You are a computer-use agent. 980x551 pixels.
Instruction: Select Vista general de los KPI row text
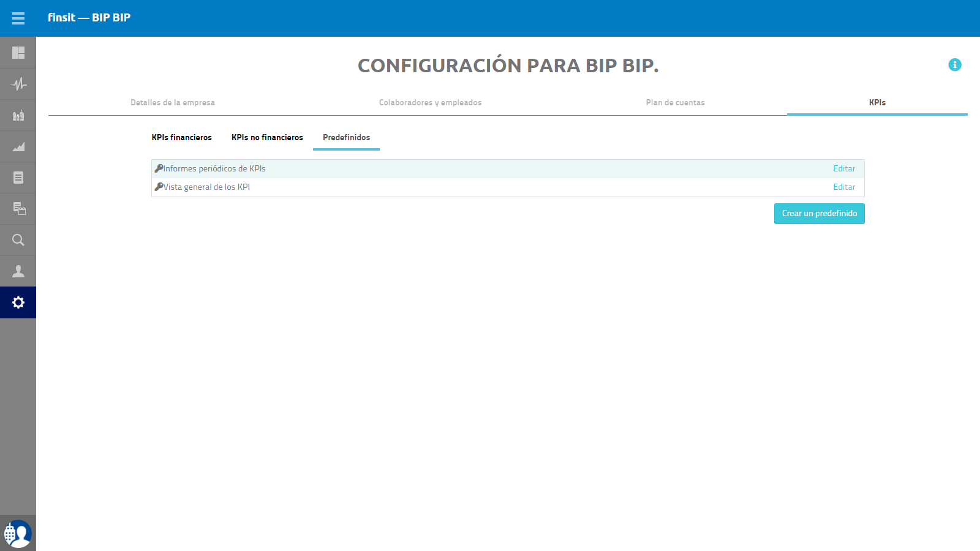coord(206,187)
